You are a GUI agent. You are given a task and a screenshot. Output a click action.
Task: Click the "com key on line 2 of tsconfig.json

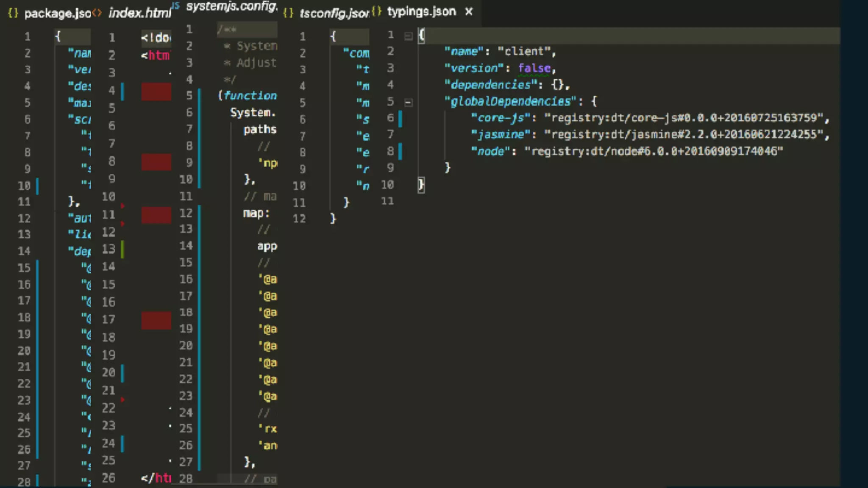coord(356,53)
